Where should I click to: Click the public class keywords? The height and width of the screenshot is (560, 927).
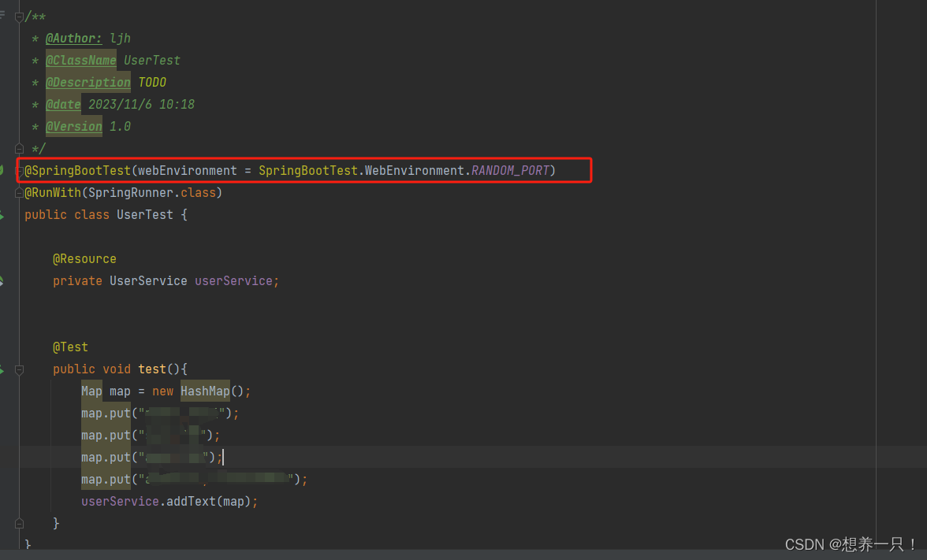67,215
